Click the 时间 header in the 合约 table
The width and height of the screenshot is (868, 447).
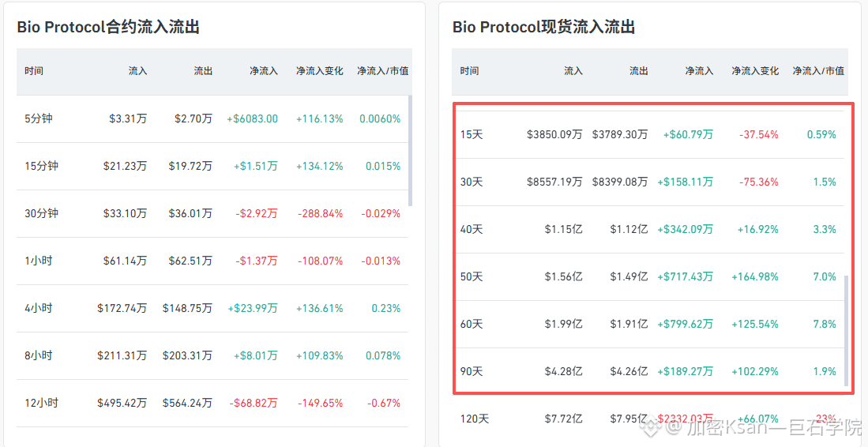[34, 71]
